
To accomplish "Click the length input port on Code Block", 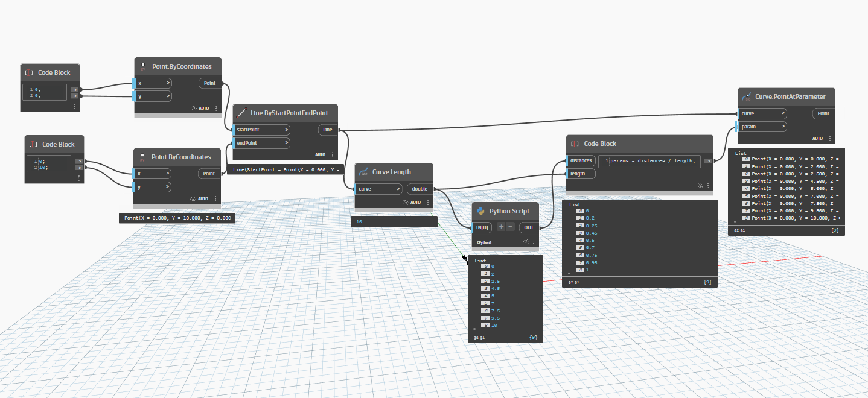I will point(581,174).
